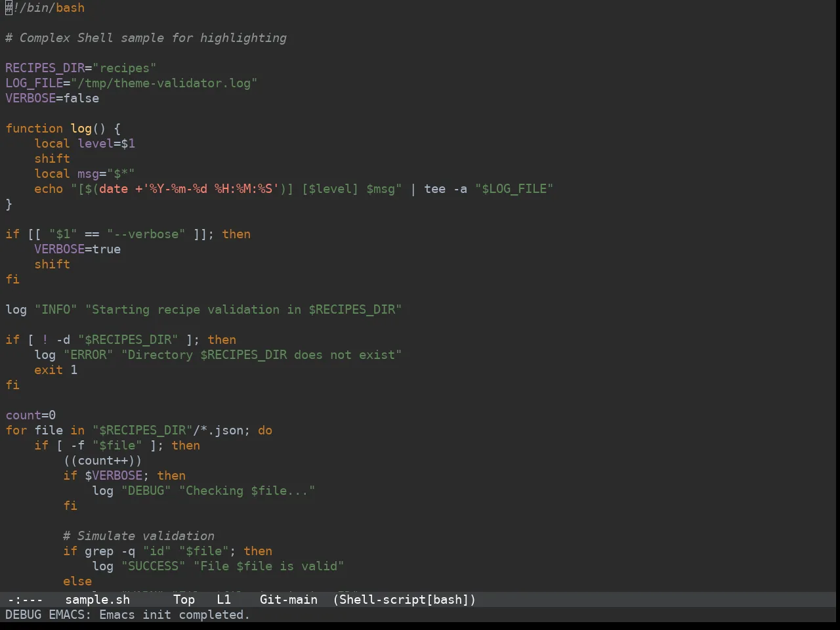Image resolution: width=840 pixels, height=630 pixels.
Task: Click the ((count++)) expression
Action: click(x=103, y=461)
